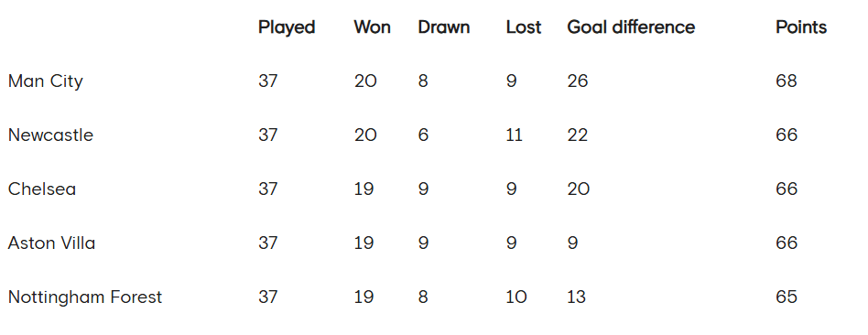Click the Newcastle team name
The width and height of the screenshot is (868, 335).
coord(50,135)
